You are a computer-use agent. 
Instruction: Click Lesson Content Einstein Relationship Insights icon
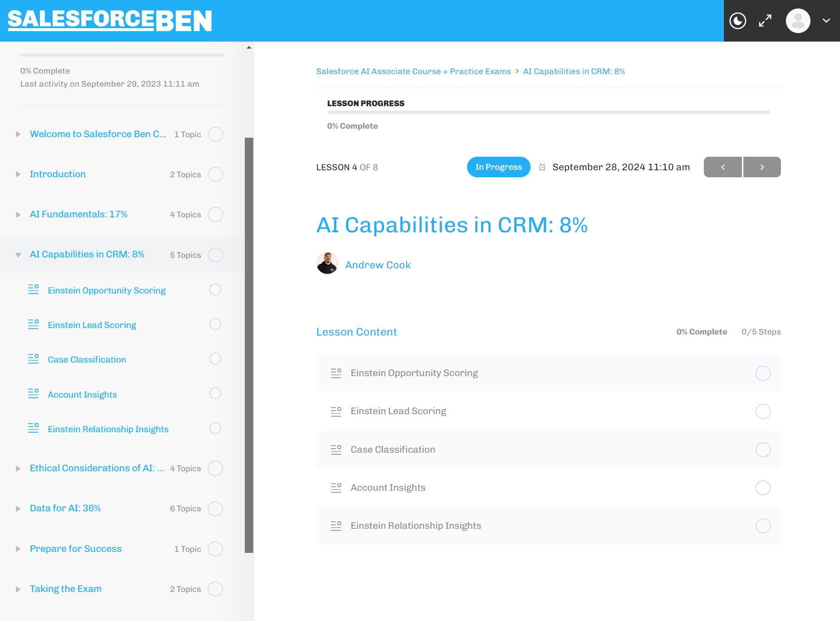tap(336, 526)
